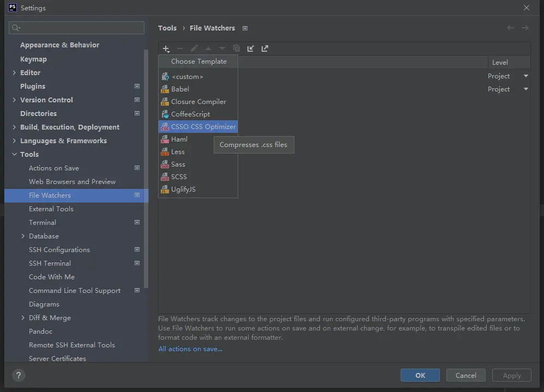This screenshot has width=544, height=392.
Task: Choose the Closure Compiler template
Action: pyautogui.click(x=198, y=102)
